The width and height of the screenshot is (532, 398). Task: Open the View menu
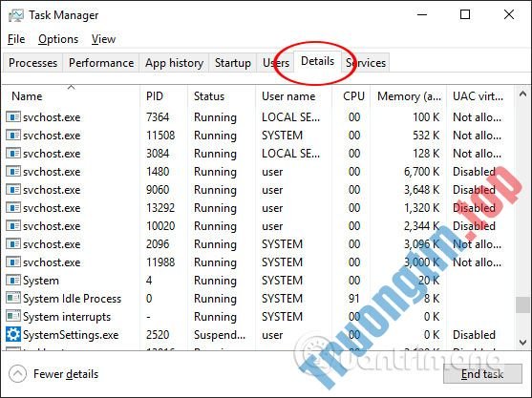coord(103,39)
